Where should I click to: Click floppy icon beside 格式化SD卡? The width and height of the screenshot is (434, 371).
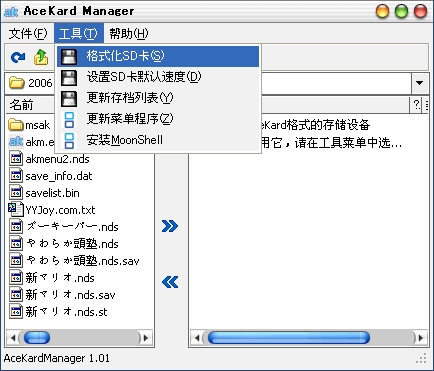tap(69, 57)
